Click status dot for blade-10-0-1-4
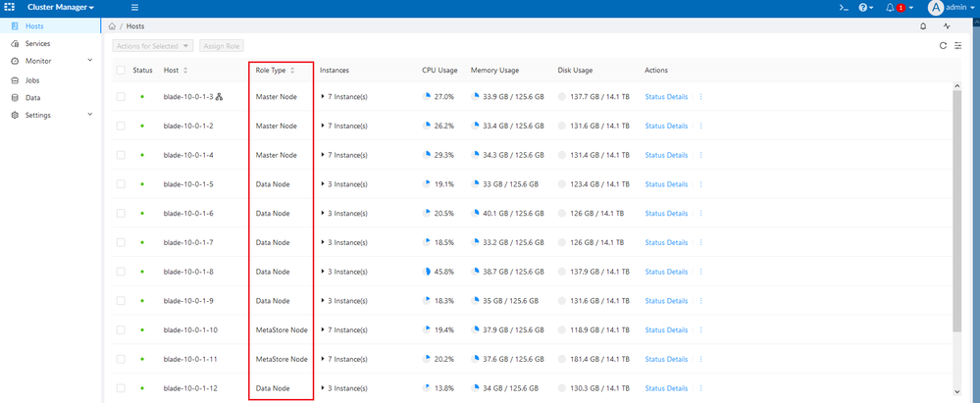The height and width of the screenshot is (403, 980). pyautogui.click(x=142, y=155)
